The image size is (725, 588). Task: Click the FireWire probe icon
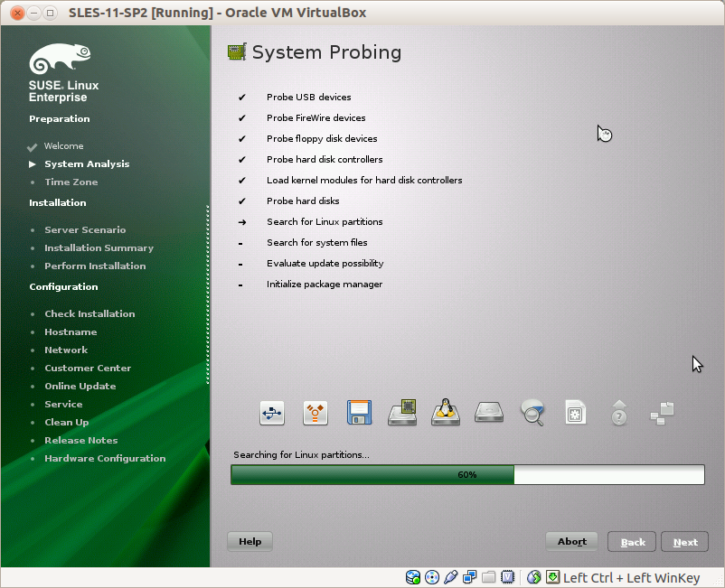[x=315, y=413]
